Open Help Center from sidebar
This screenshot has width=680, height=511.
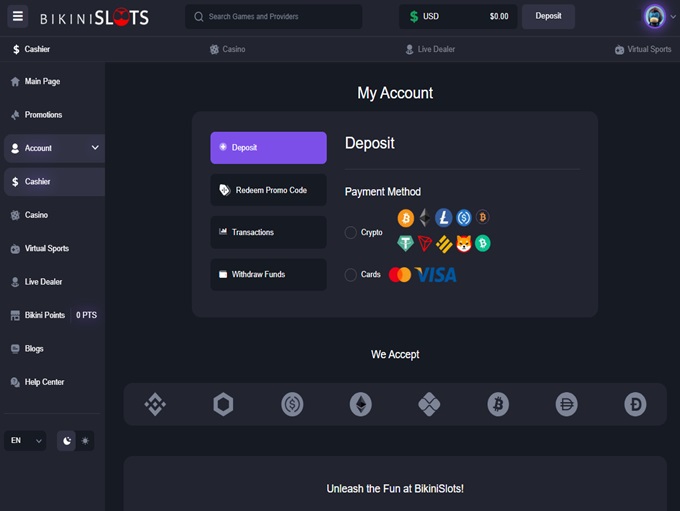point(44,382)
